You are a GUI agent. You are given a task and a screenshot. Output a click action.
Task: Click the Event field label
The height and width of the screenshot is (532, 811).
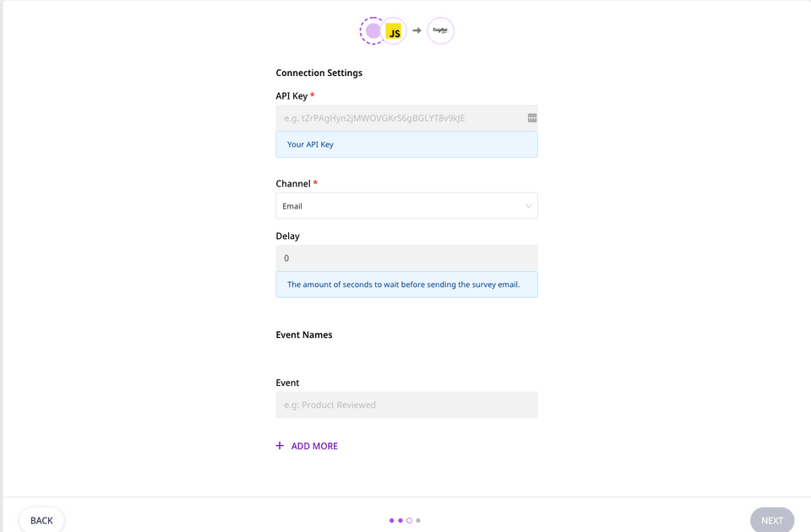tap(287, 383)
